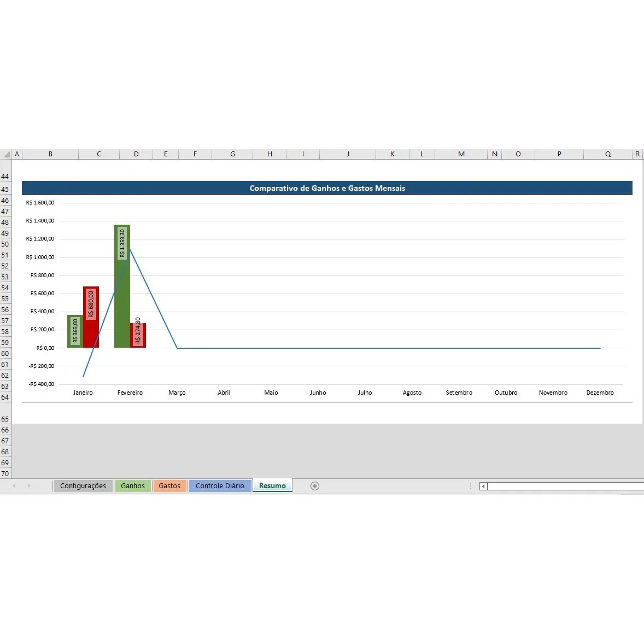Image resolution: width=644 pixels, height=644 pixels.
Task: Select column header M
Action: coord(461,154)
